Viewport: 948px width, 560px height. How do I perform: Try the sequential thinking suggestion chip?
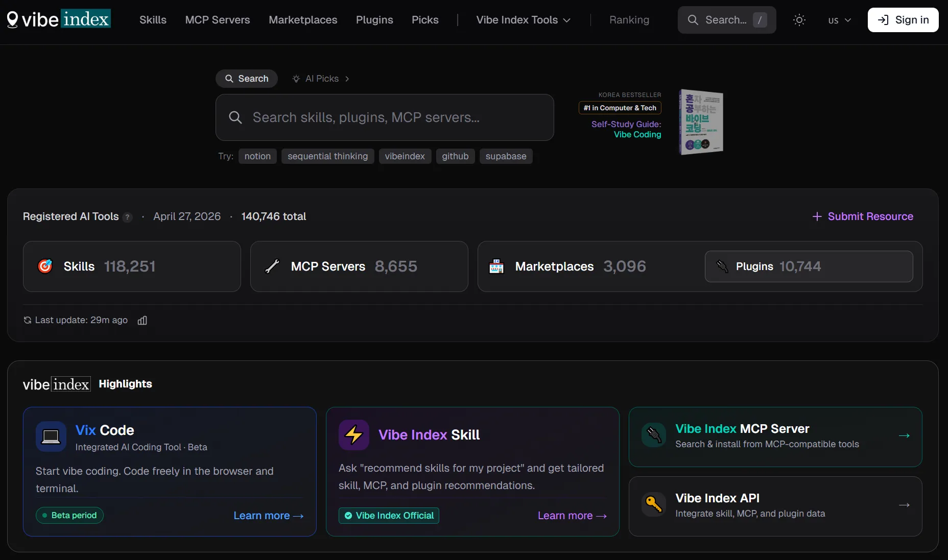point(328,156)
